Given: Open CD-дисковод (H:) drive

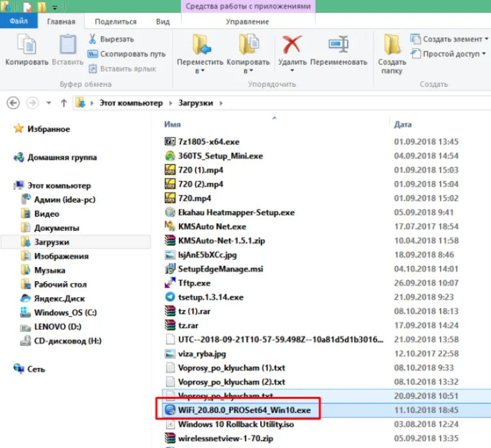Looking at the screenshot, I should click(x=61, y=341).
